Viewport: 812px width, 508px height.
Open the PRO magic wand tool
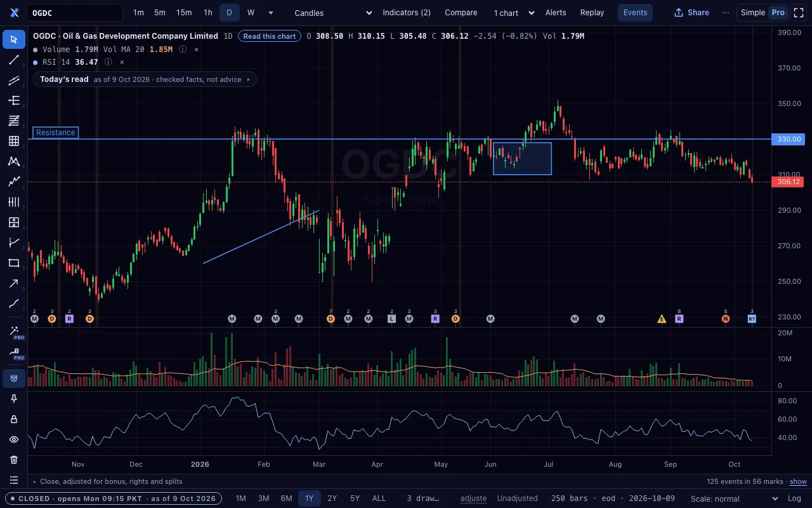14,331
